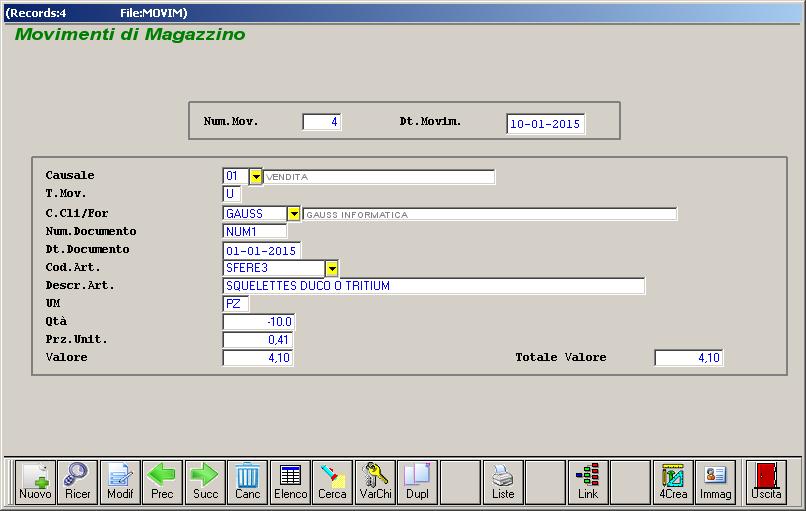Click the Valore label beside 4,10
This screenshot has height=511, width=806.
[66, 357]
